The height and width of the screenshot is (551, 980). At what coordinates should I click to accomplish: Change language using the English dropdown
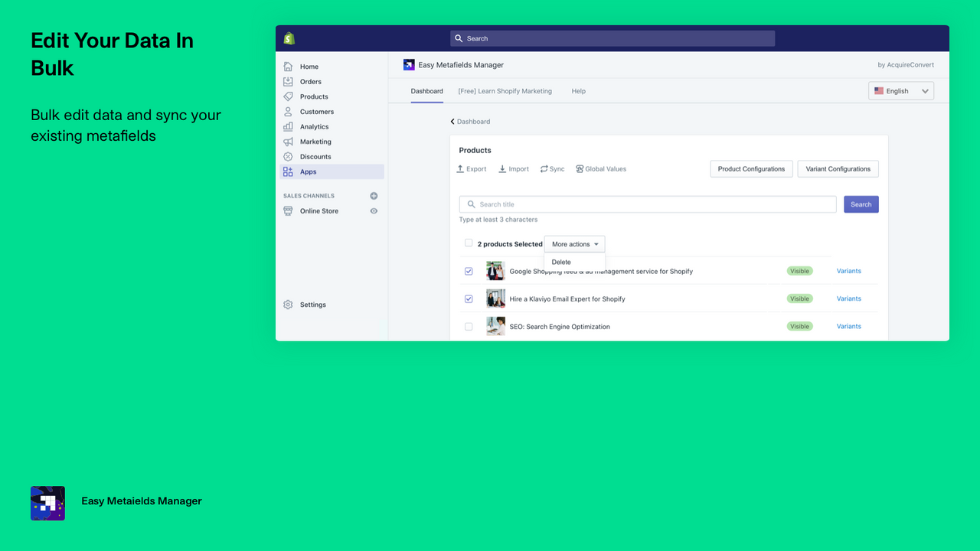(x=900, y=90)
